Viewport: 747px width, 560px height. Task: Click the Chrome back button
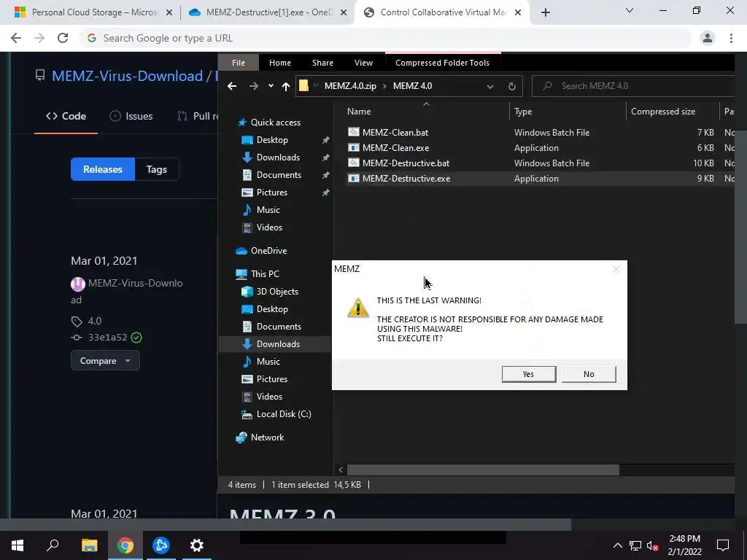(16, 38)
